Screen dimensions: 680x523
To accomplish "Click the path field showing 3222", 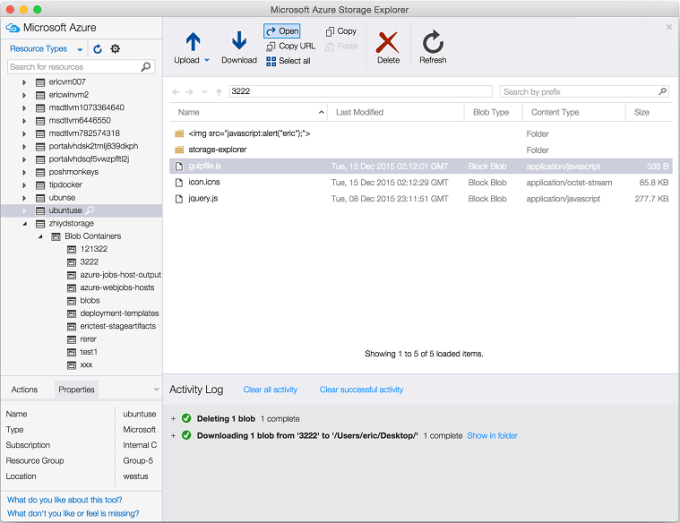I will click(x=360, y=91).
